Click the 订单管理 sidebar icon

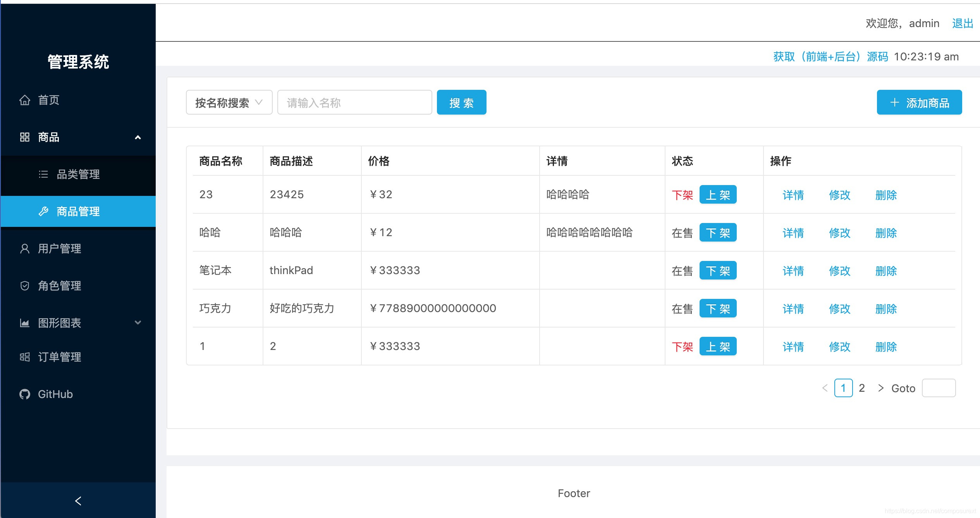25,357
